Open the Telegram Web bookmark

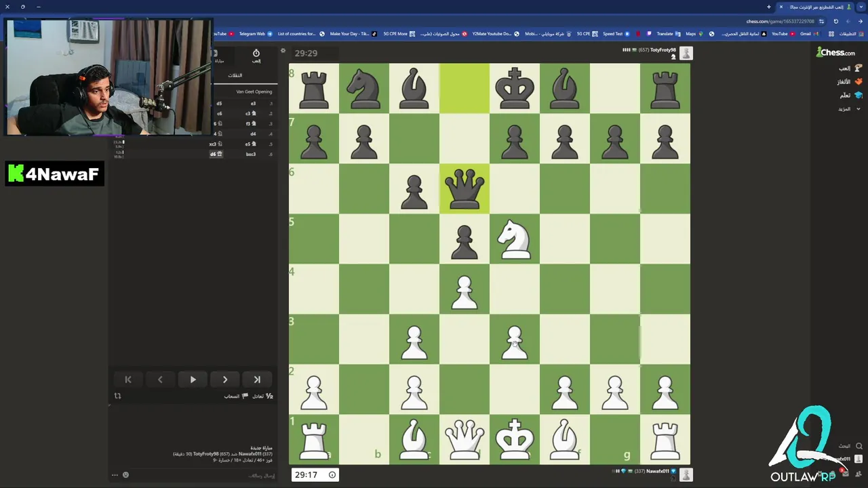pos(255,33)
